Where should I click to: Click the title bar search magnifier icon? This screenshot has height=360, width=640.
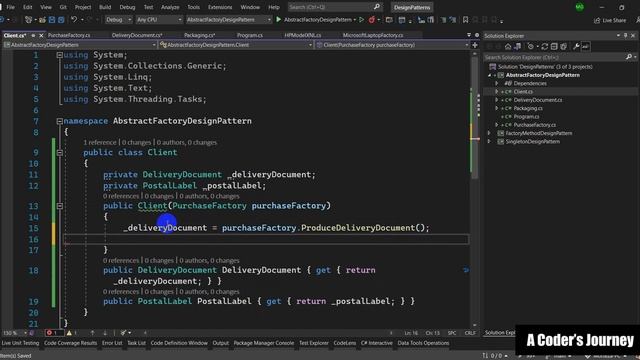pos(377,7)
